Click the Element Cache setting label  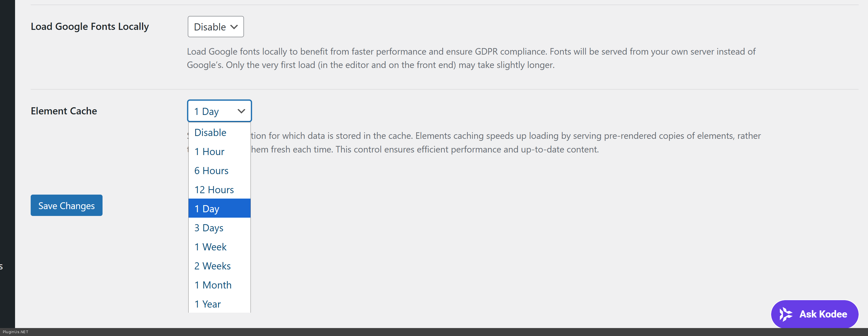[64, 111]
